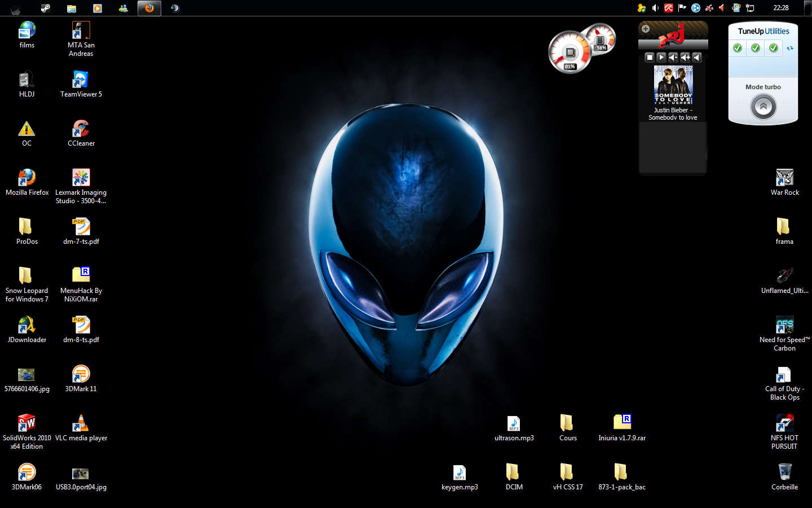Open the network tray icon flyout
Image resolution: width=812 pixels, height=508 pixels.
[x=750, y=8]
